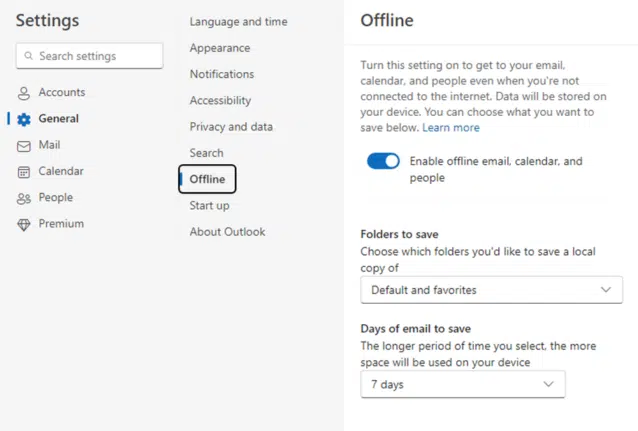Focus the Search settings input field
This screenshot has width=638, height=431.
coord(90,56)
